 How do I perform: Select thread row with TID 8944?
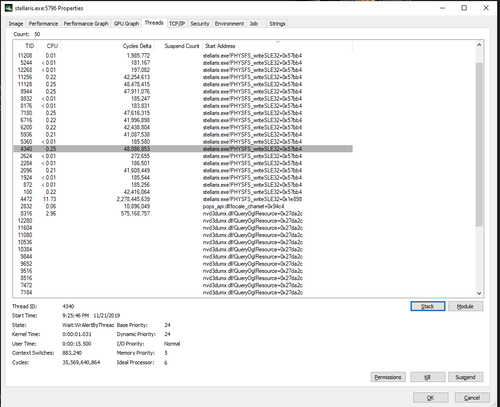(183, 91)
